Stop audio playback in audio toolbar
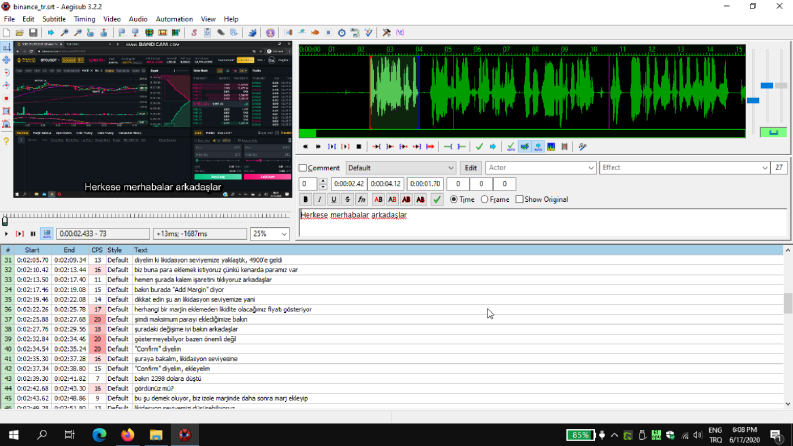Viewport: 793px width, 446px height. [359, 147]
